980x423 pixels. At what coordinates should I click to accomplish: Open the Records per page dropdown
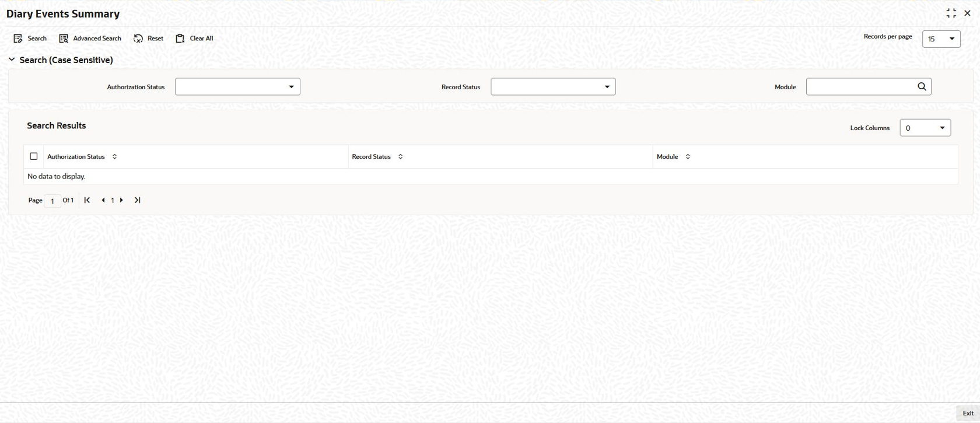(941, 39)
